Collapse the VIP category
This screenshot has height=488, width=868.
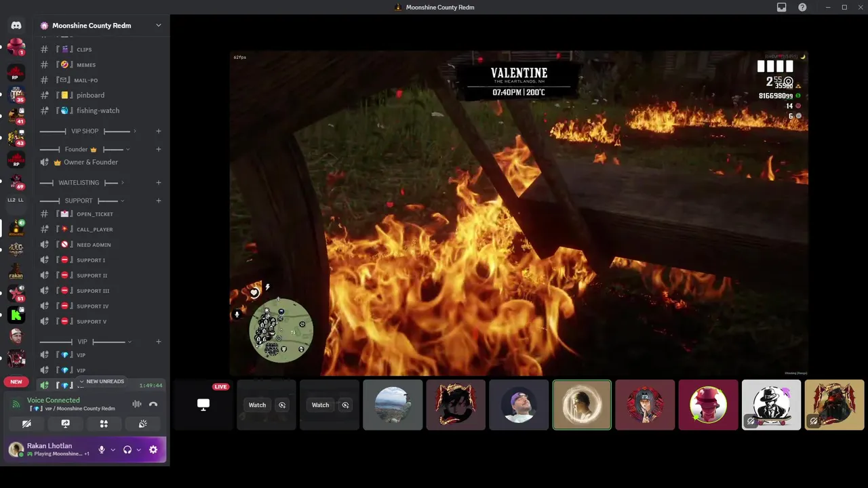(85, 342)
